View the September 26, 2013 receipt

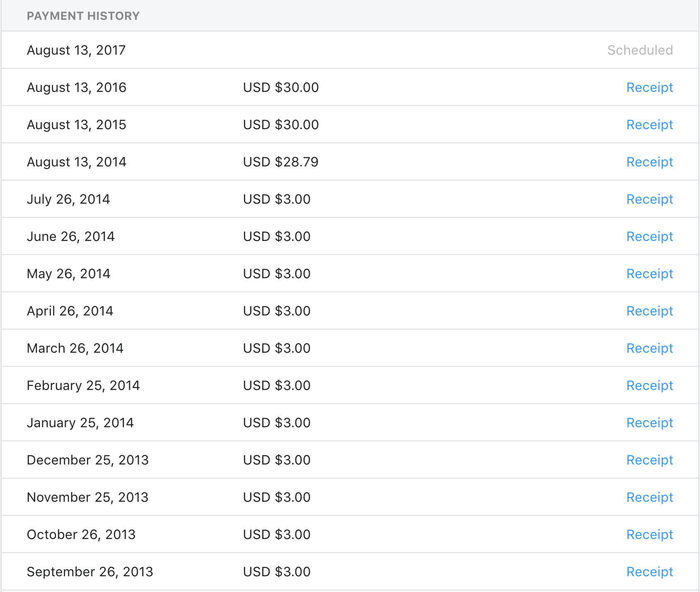[649, 572]
